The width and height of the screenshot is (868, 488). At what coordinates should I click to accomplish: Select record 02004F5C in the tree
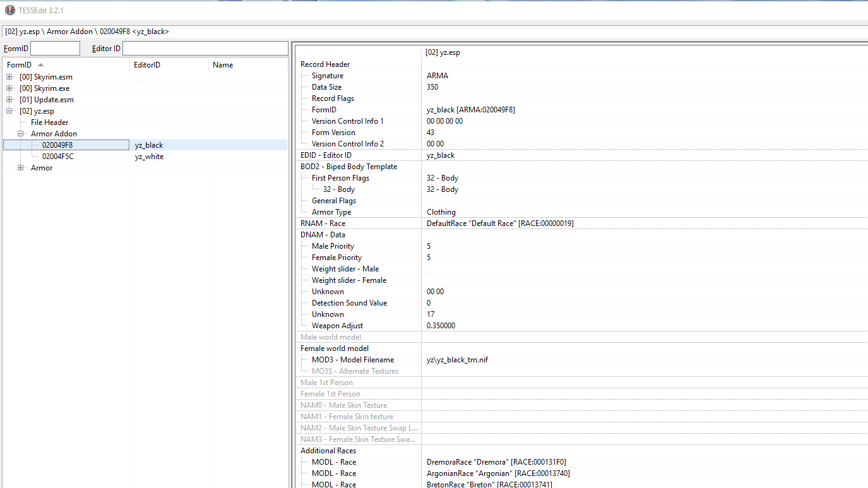pos(58,157)
